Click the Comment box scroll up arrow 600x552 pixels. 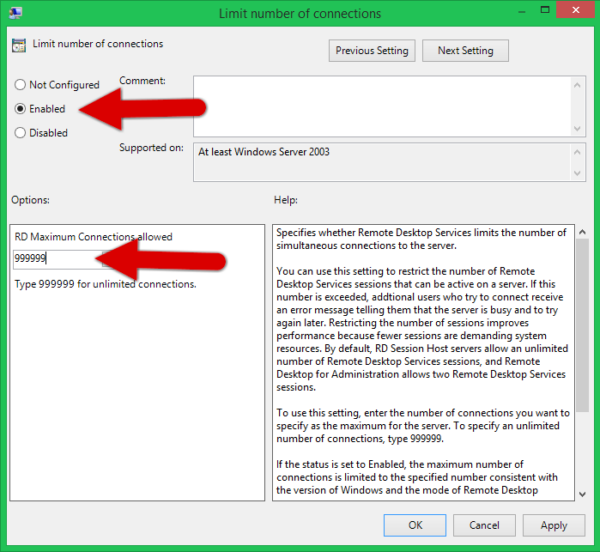(x=577, y=85)
